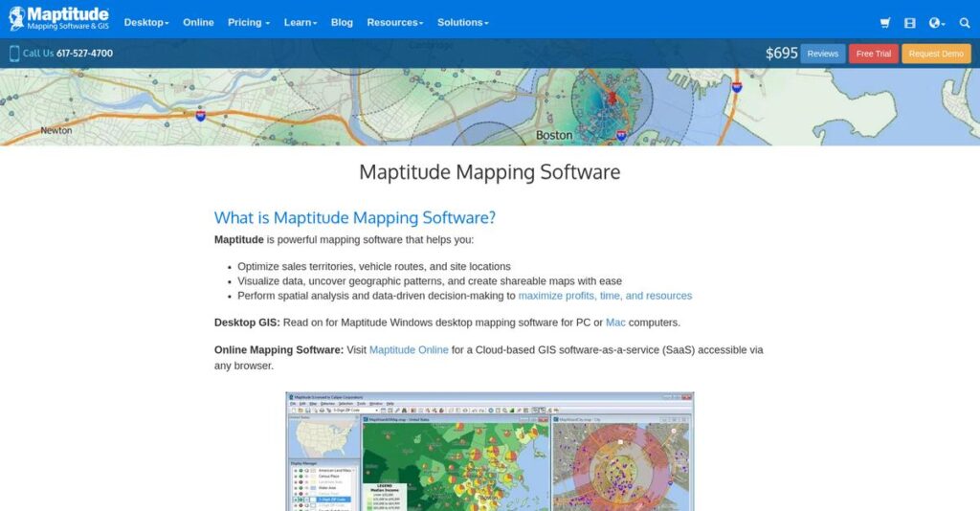Screen dimensions: 980x511
Task: Open the shopping cart icon
Action: tap(885, 23)
